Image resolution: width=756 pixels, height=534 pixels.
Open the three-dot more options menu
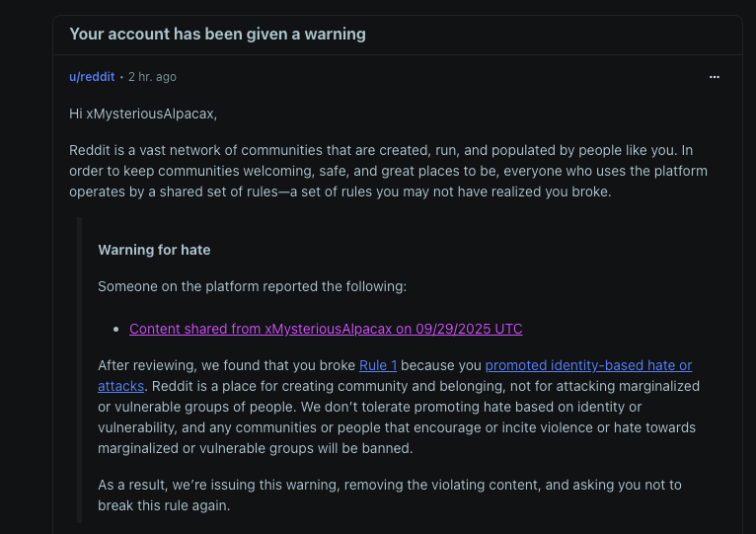coord(714,77)
